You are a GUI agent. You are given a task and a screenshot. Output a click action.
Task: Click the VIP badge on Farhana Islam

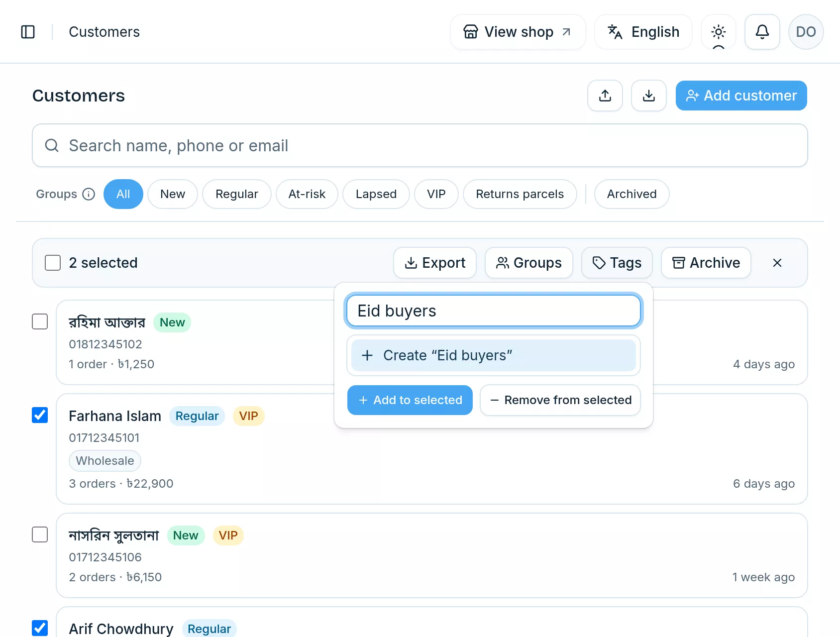pos(248,416)
